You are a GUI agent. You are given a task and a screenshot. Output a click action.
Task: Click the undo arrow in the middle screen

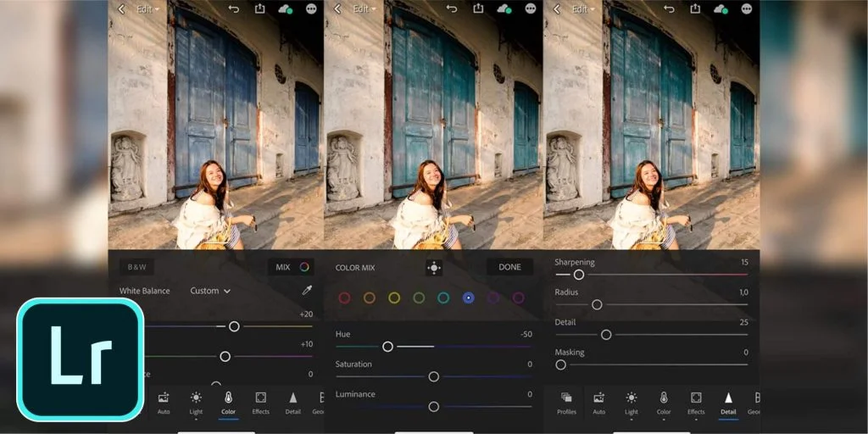[451, 8]
